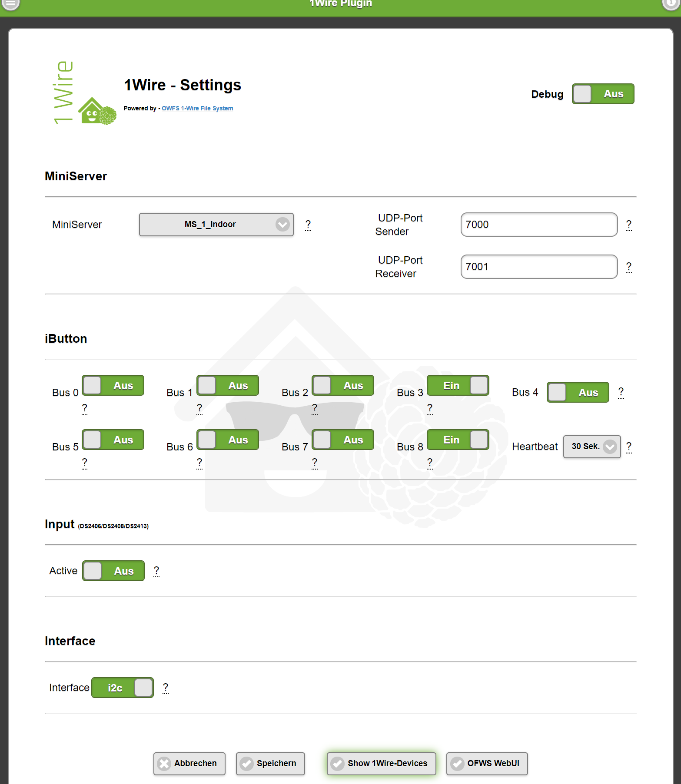Toggle the Debug switch
Viewport: 681px width, 784px height.
pyautogui.click(x=603, y=94)
